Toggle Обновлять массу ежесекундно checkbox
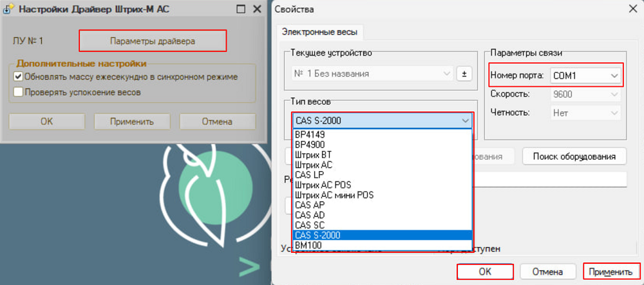This screenshot has height=285, width=644. [19, 77]
